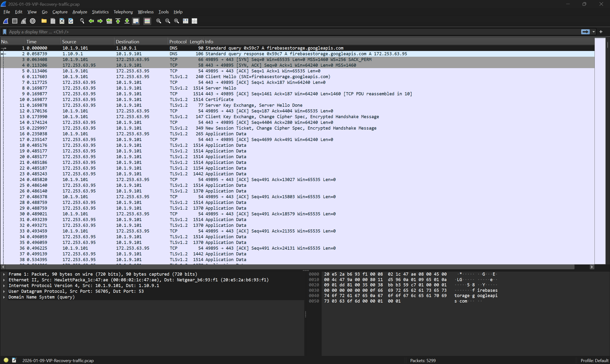The height and width of the screenshot is (364, 610).
Task: Zoom out of main window text
Action: (x=168, y=21)
